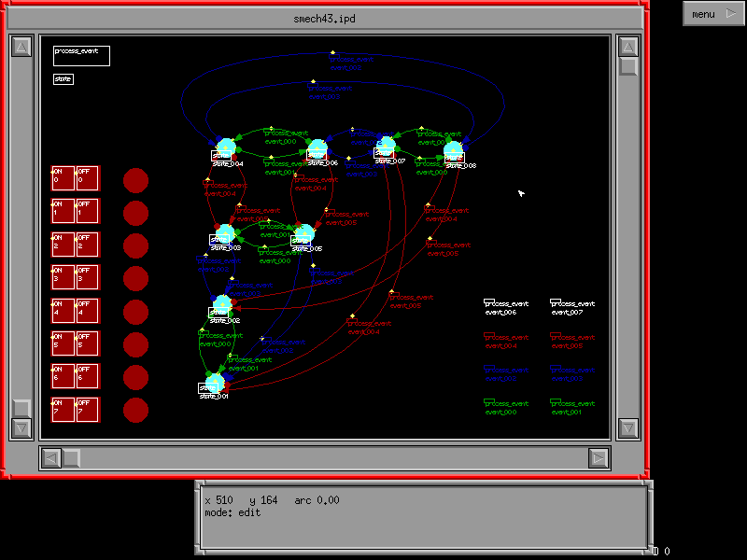Click the green event_000 legend icon
Viewport: 747px width, 560px height.
coord(488,403)
